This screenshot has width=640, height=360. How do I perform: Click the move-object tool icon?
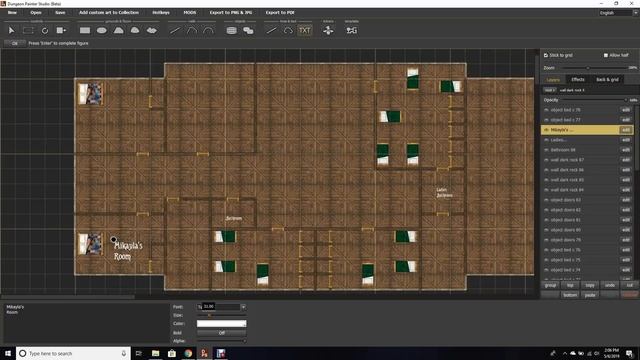tap(61, 31)
